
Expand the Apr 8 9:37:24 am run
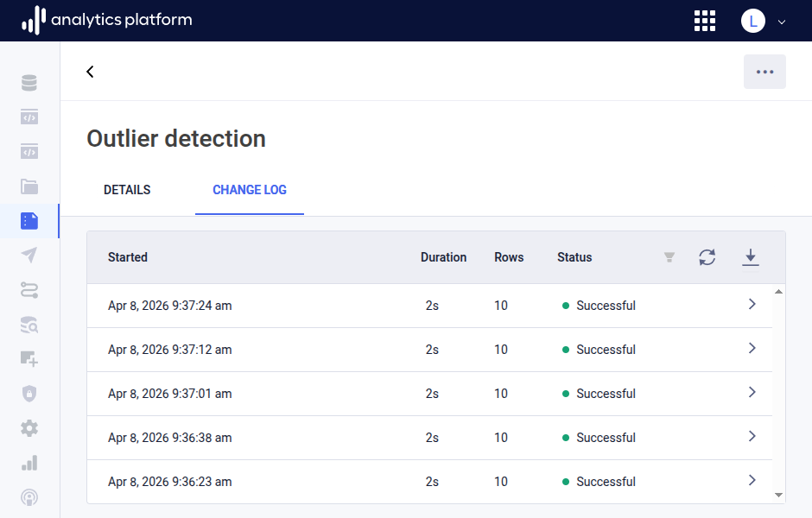tap(752, 305)
